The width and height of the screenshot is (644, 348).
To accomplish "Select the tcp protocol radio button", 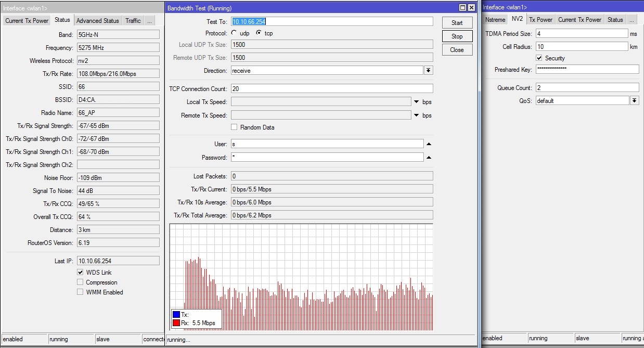I will (x=259, y=33).
